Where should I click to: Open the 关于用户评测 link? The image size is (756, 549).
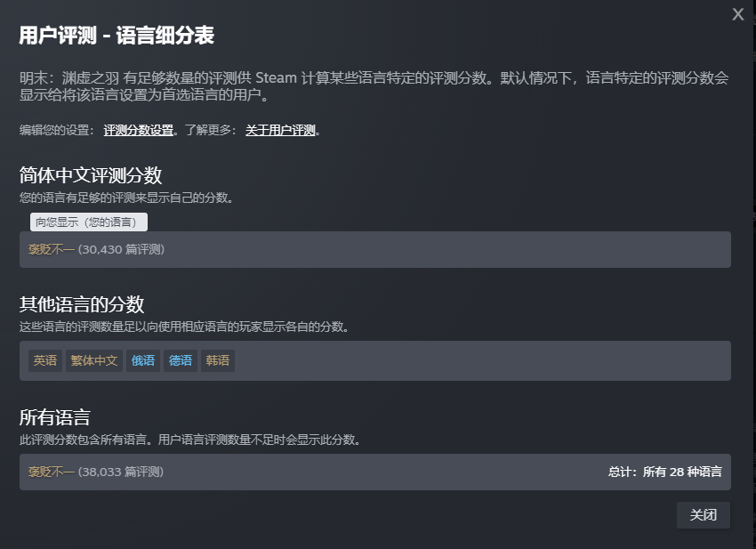coord(280,130)
